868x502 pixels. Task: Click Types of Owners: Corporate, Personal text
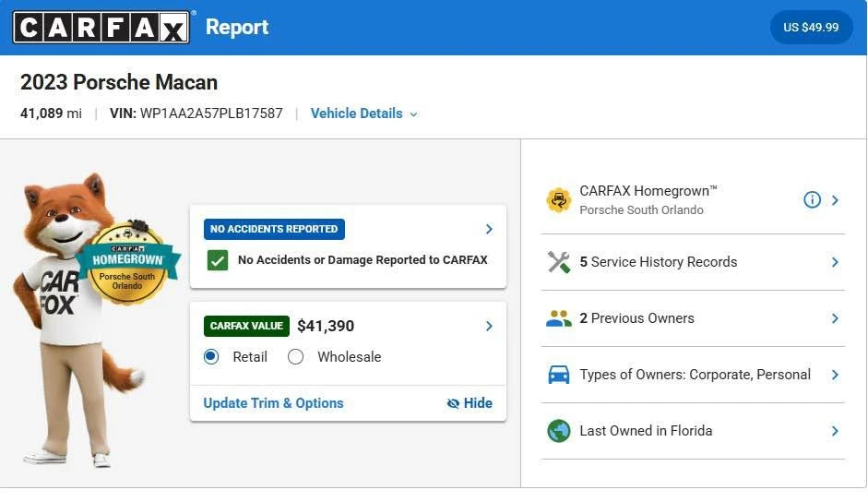[x=696, y=375]
